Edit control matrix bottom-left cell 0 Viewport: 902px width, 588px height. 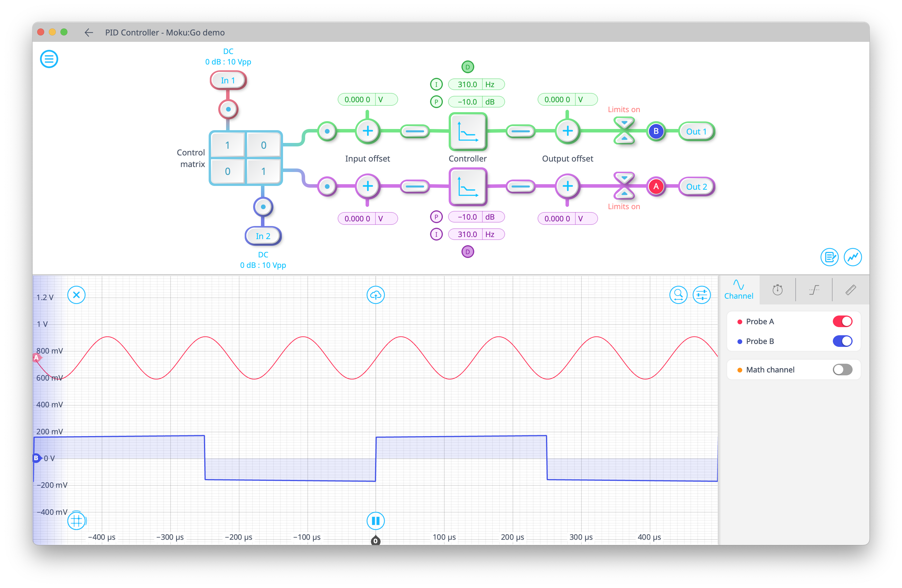pyautogui.click(x=228, y=171)
